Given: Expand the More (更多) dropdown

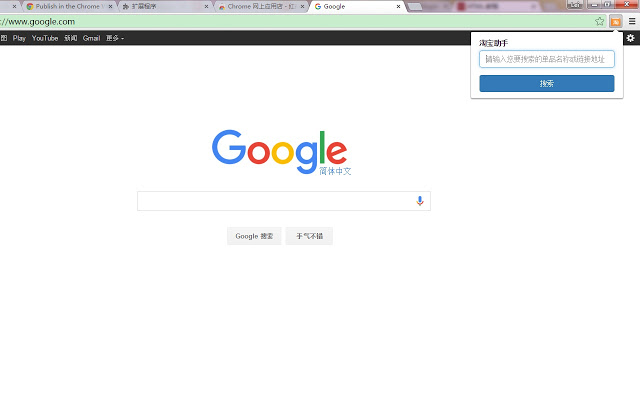Looking at the screenshot, I should tap(115, 38).
